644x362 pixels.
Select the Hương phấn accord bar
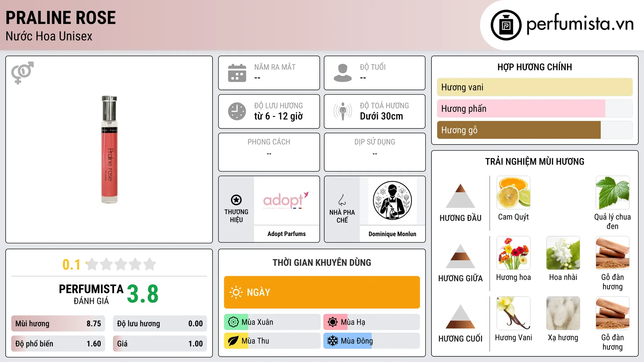[x=535, y=108]
